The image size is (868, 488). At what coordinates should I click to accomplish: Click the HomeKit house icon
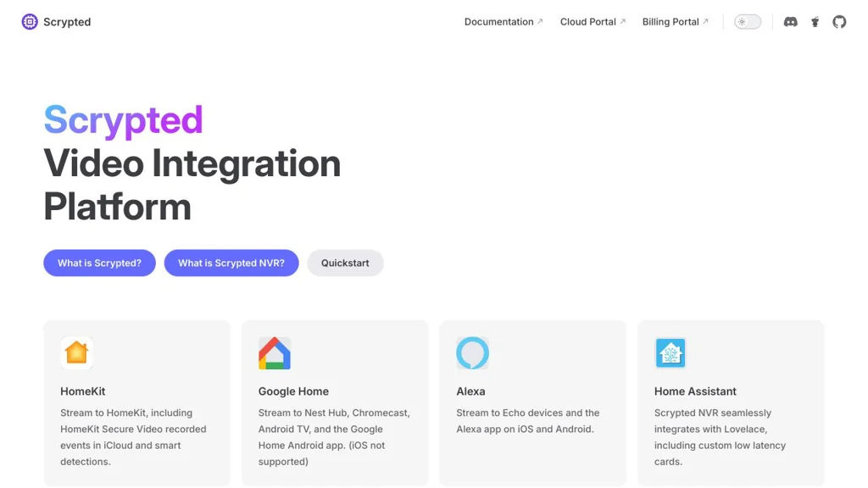76,352
